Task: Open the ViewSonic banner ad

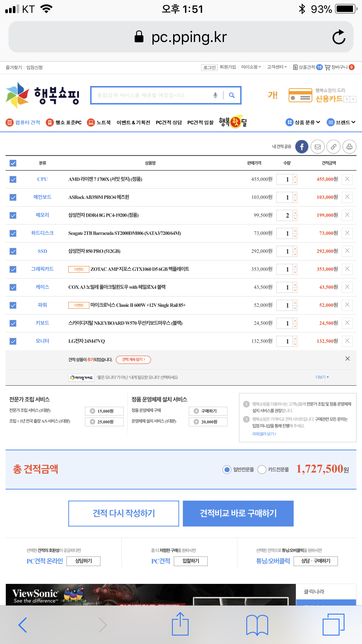Action: click(x=151, y=594)
